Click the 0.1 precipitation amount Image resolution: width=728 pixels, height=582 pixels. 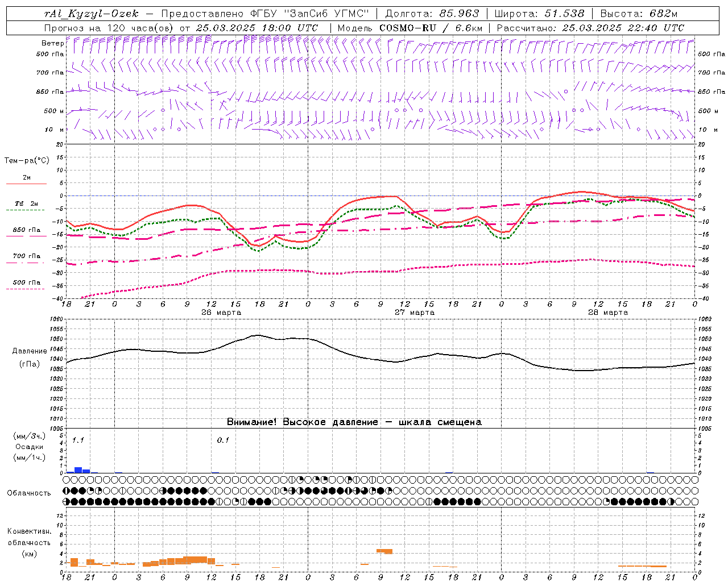click(223, 440)
